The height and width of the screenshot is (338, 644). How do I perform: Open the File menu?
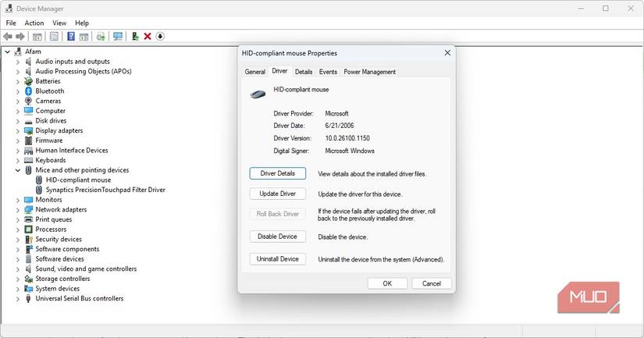pyautogui.click(x=11, y=23)
